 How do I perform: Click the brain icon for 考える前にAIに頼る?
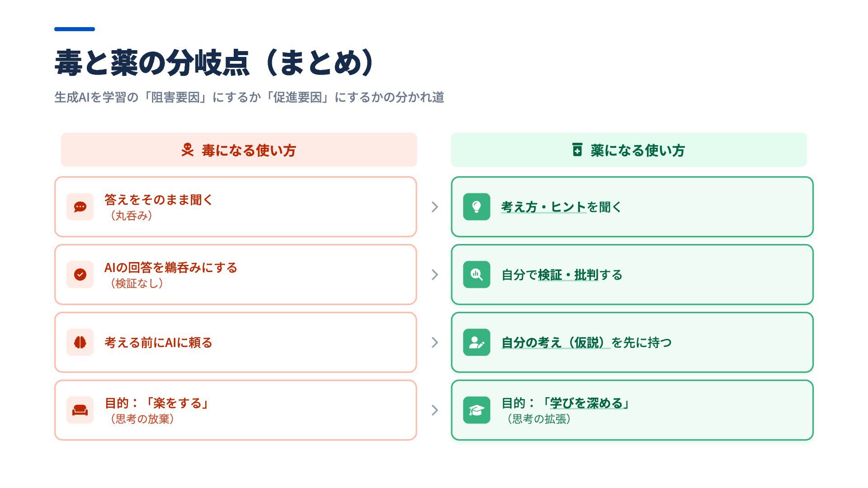click(x=80, y=343)
